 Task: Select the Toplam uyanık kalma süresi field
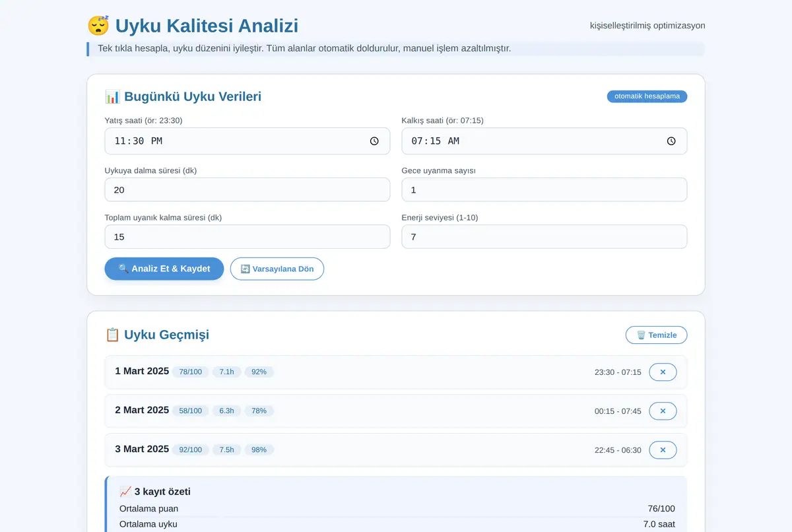[247, 237]
